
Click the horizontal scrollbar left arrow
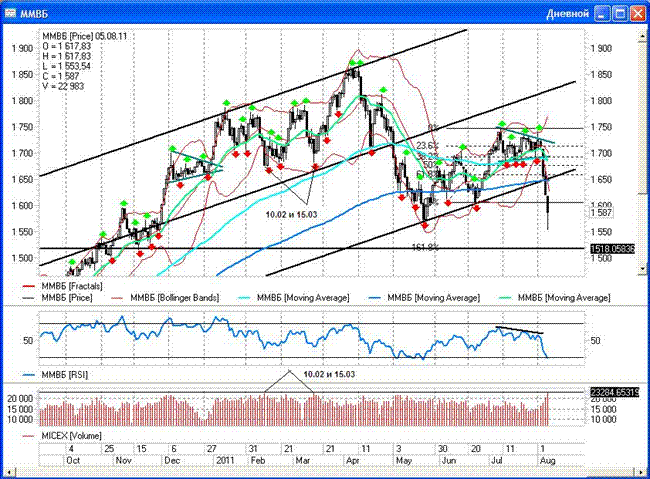tap(9, 472)
